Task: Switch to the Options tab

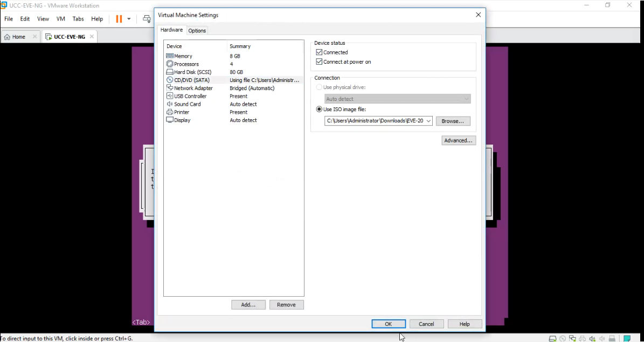Action: coord(197,31)
